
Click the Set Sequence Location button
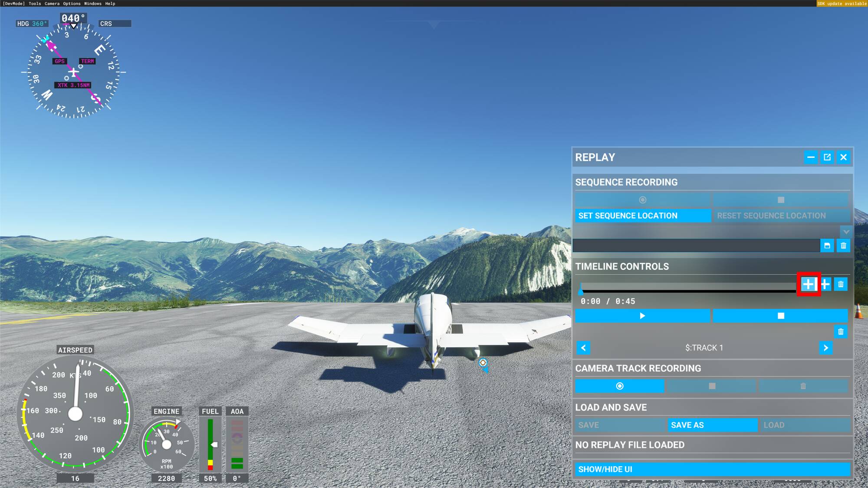(642, 216)
